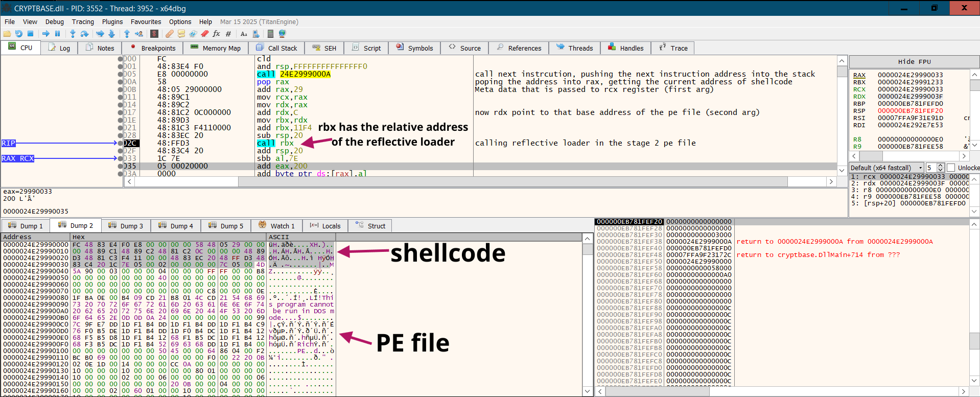The width and height of the screenshot is (980, 397).
Task: Step into the next instruction
Action: click(73, 34)
